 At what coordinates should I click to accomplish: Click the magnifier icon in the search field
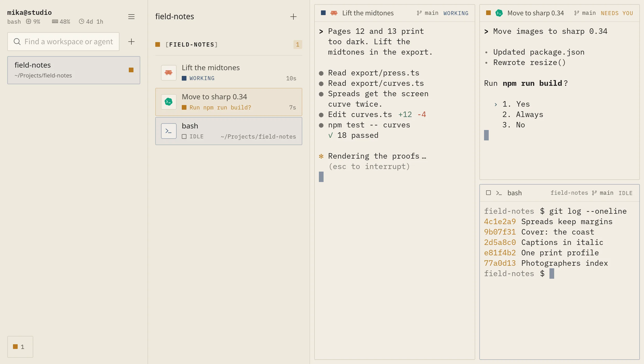click(17, 42)
